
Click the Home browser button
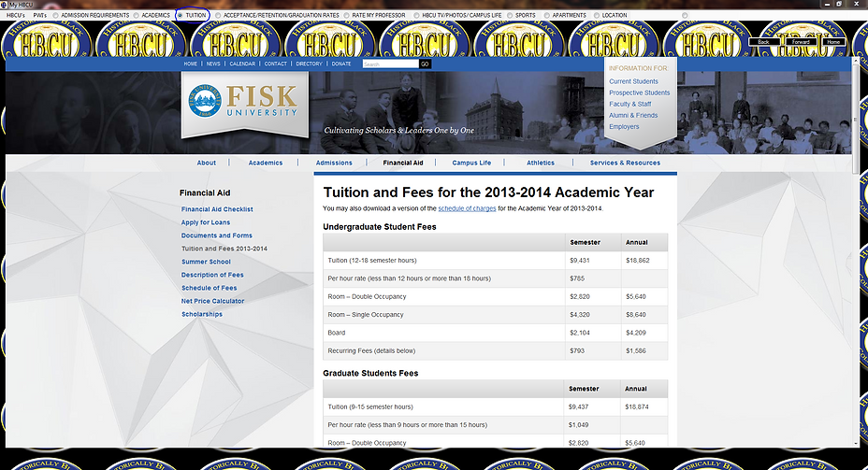tap(833, 41)
